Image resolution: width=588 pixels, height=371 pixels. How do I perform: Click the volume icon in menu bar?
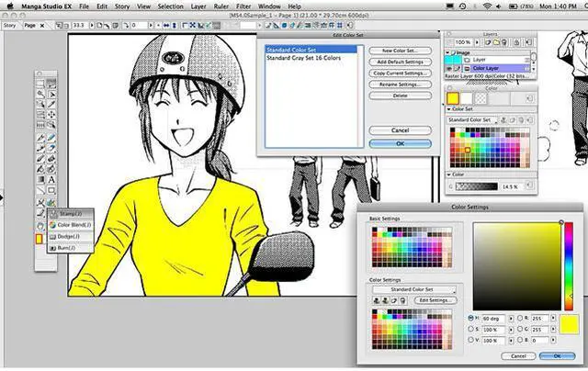pos(498,6)
